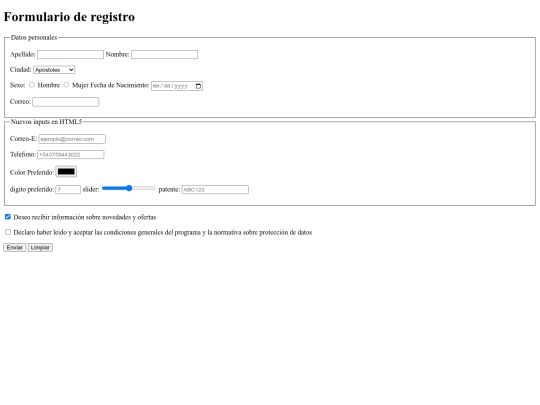Click 'Deseo recibir información sobre novedades y ofertas' text
This screenshot has height=405, width=540.
point(85,217)
